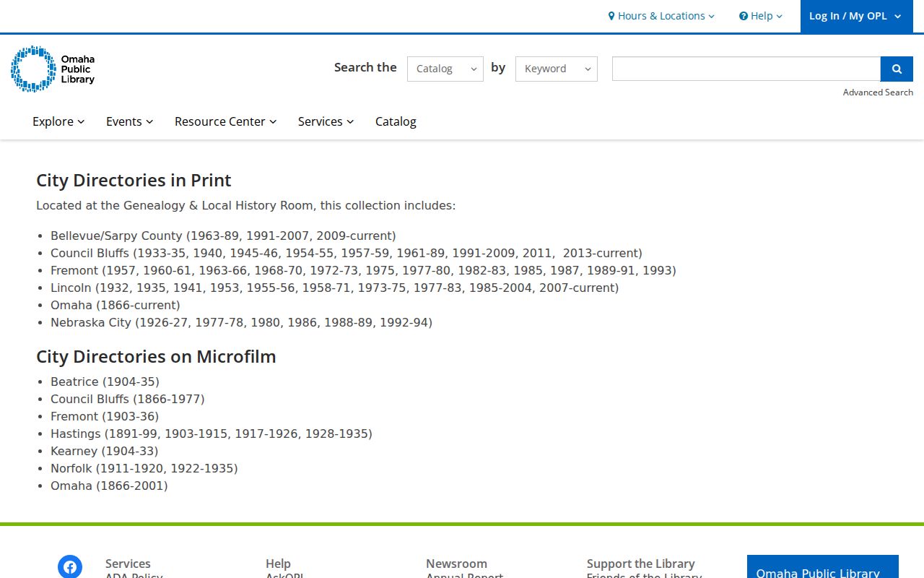Viewport: 924px width, 578px height.
Task: Click the Fremont (1957, 1960-61...) entry
Action: 363,270
